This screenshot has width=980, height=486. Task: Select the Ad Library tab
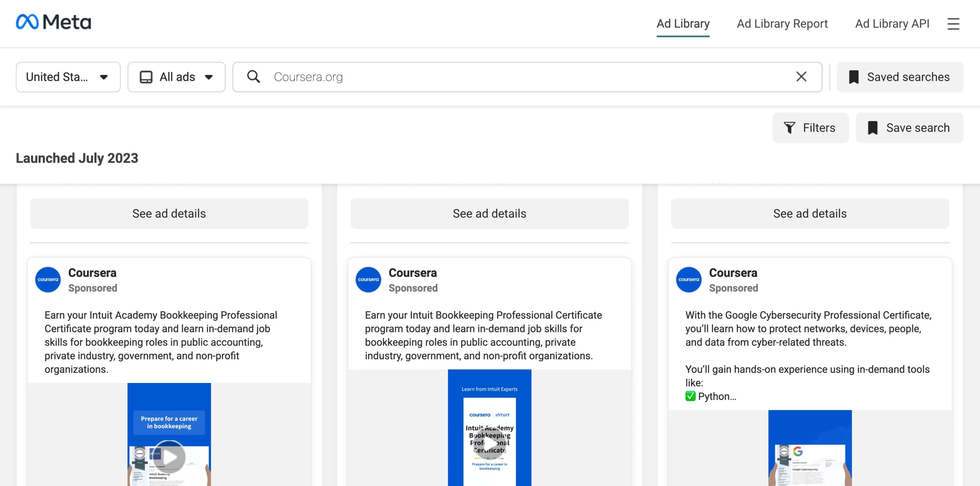pos(683,24)
